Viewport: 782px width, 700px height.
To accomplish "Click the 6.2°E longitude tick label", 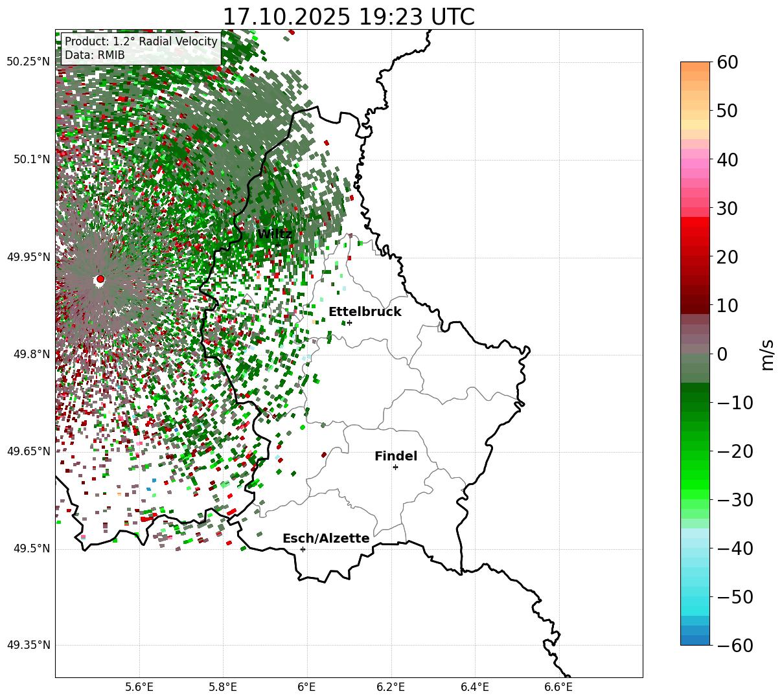I will coord(391,687).
